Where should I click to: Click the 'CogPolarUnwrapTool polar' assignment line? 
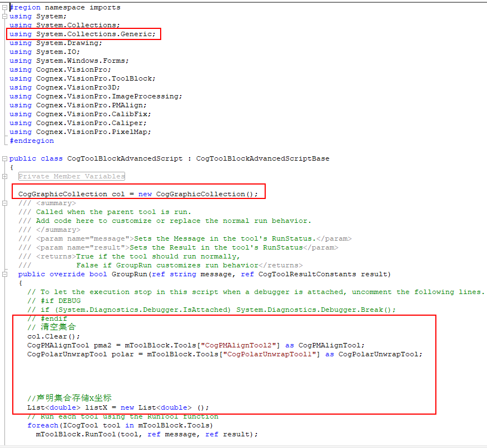pyautogui.click(x=225, y=354)
